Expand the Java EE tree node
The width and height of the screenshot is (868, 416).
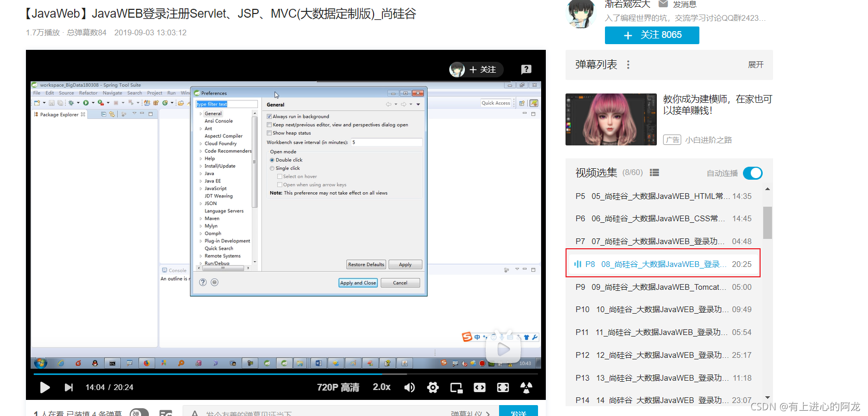click(201, 181)
